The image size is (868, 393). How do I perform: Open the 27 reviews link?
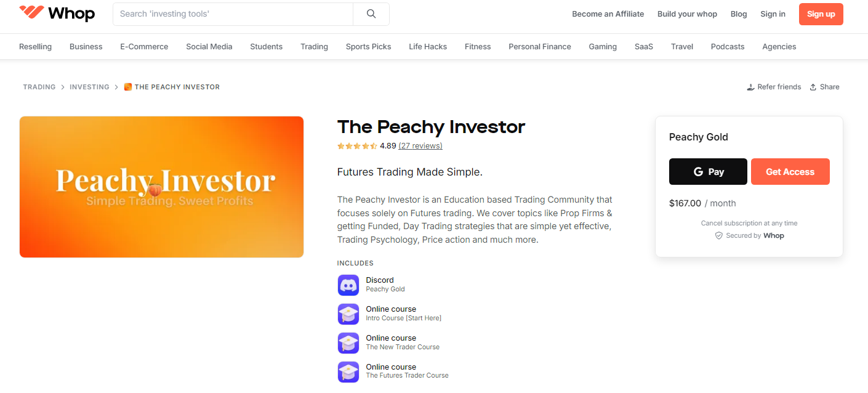tap(420, 145)
